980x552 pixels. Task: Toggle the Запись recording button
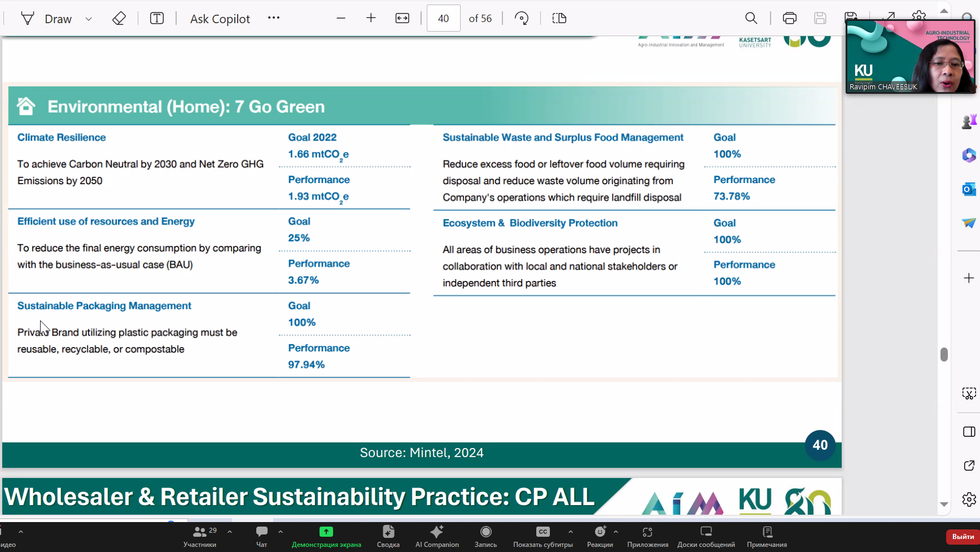pos(485,537)
